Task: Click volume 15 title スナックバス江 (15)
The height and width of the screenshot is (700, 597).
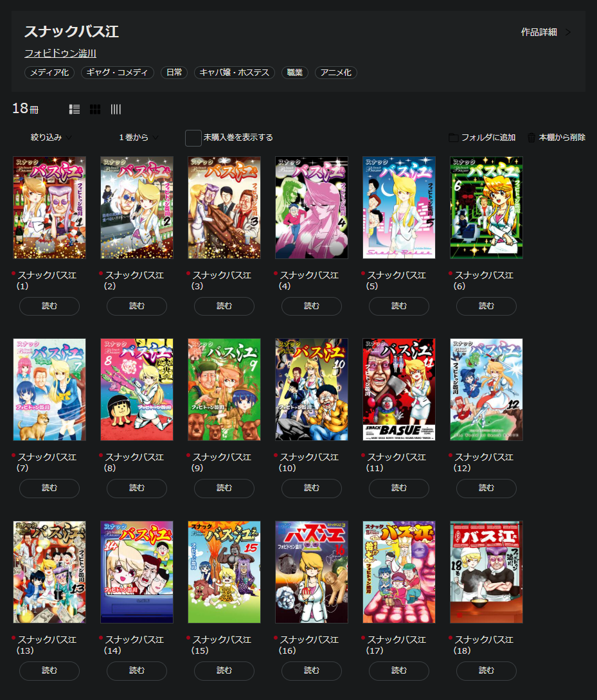Action: pyautogui.click(x=224, y=645)
